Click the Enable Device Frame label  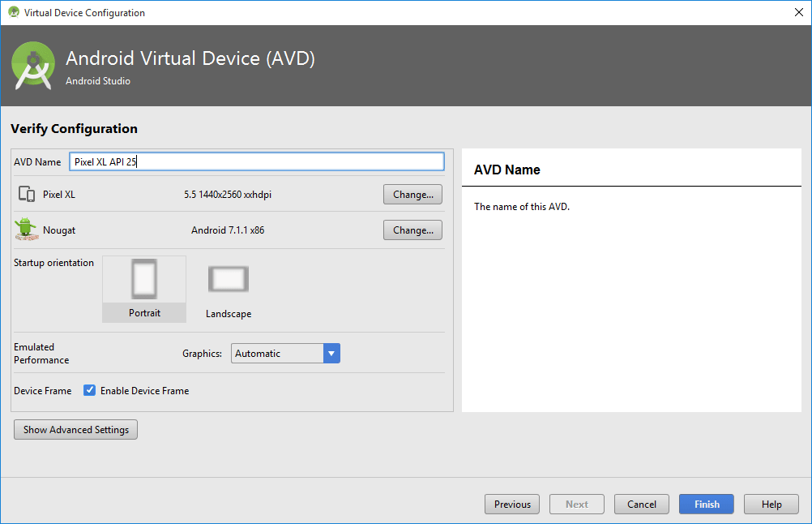144,391
